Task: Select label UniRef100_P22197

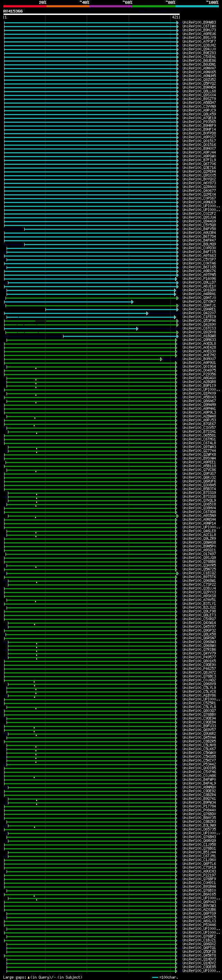Action: (199, 875)
